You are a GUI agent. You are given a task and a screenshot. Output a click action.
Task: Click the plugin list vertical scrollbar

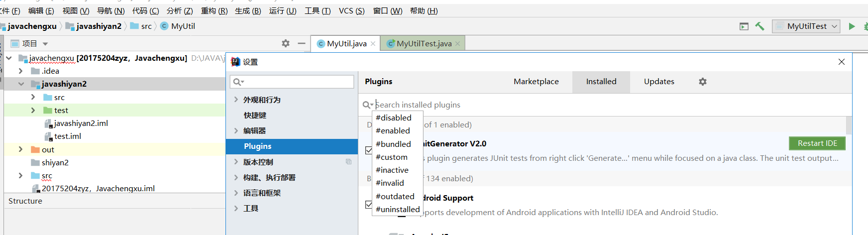coord(849,125)
